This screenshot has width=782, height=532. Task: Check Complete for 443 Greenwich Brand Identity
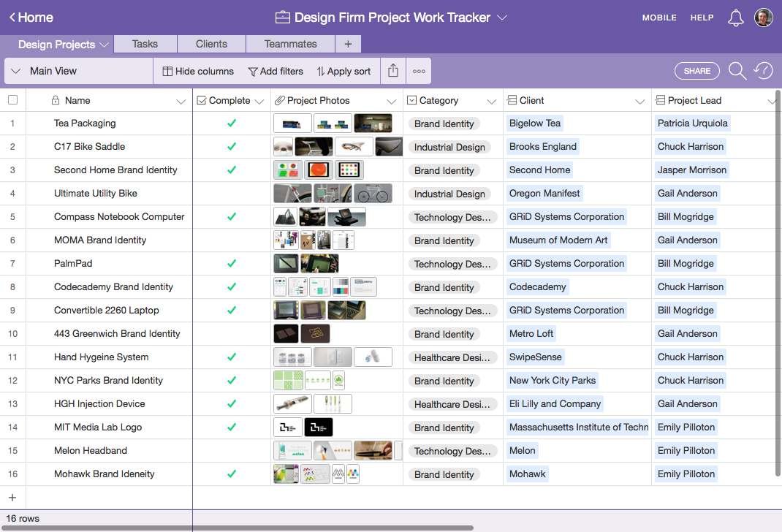pyautogui.click(x=232, y=333)
